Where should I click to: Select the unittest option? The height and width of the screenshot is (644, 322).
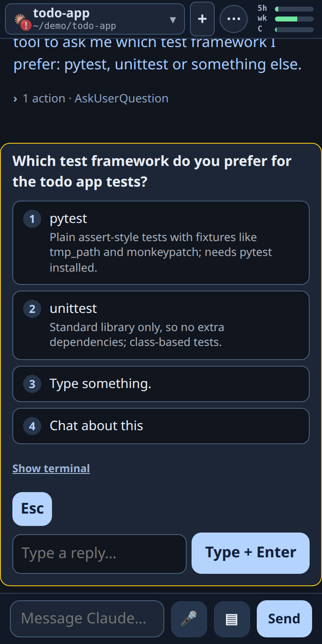tap(161, 325)
